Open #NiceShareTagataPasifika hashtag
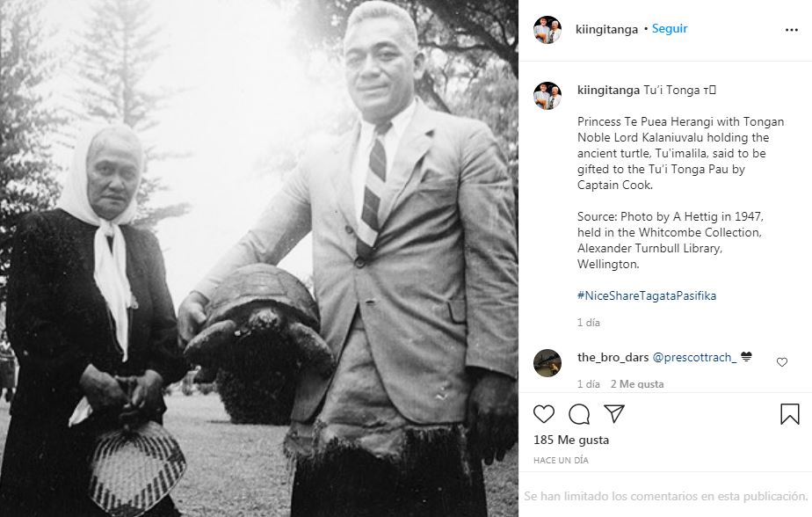Viewport: 812px width, 517px height. pyautogui.click(x=647, y=295)
